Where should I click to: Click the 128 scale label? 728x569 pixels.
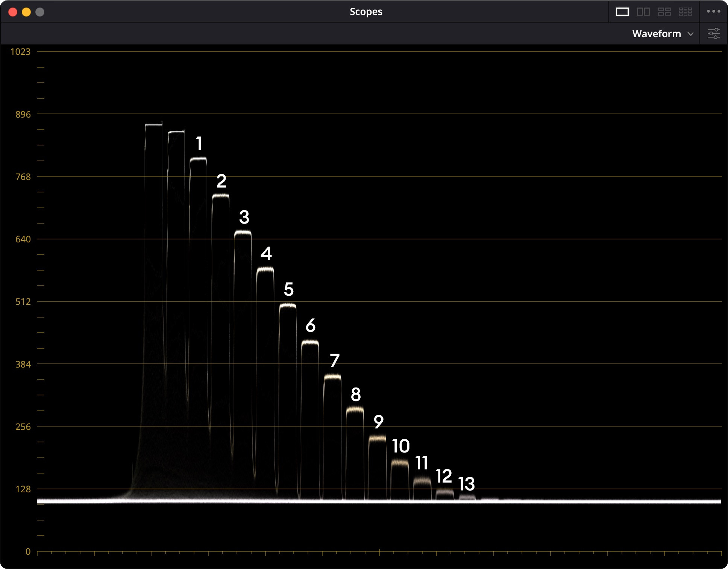(23, 489)
